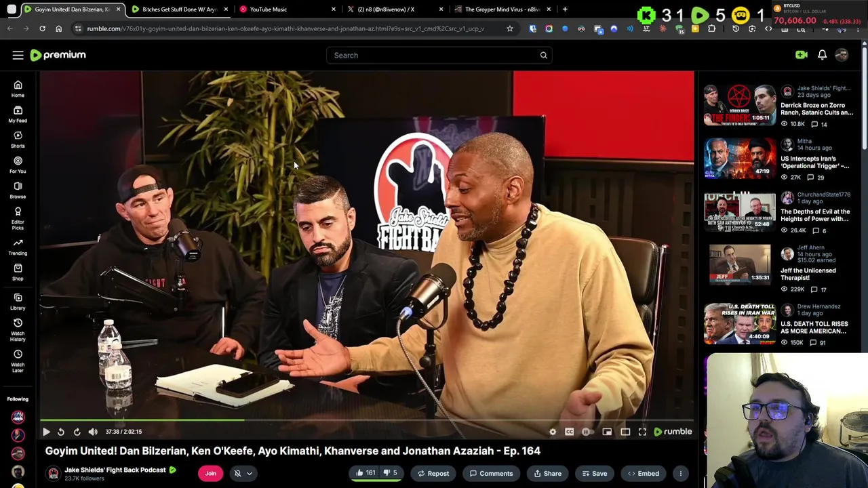This screenshot has width=868, height=488.
Task: Open Watch Later in the sidebar
Action: pyautogui.click(x=18, y=361)
